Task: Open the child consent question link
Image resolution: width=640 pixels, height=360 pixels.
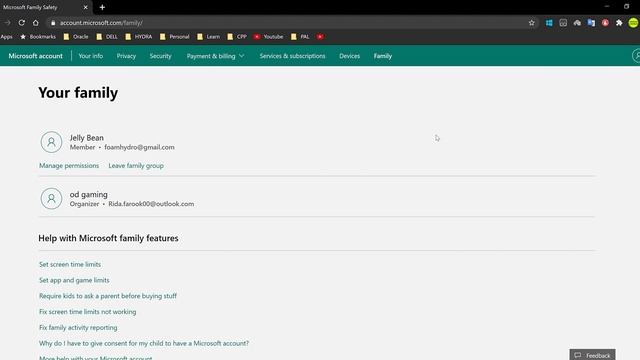Action: pyautogui.click(x=144, y=343)
